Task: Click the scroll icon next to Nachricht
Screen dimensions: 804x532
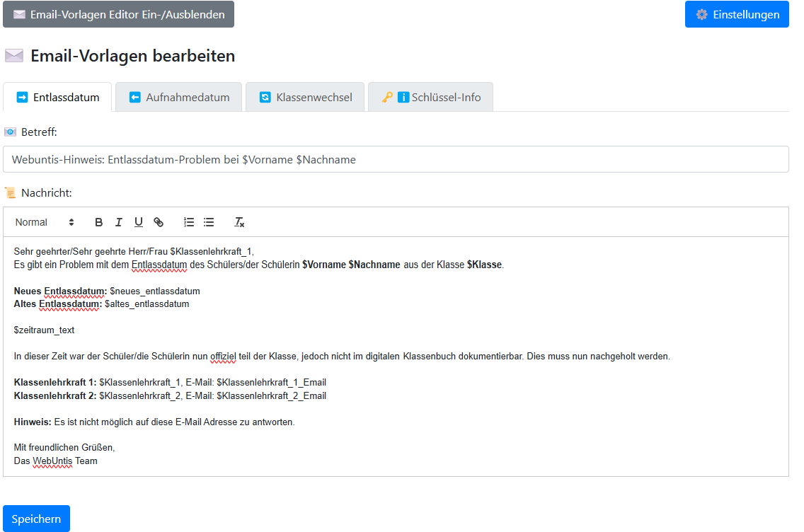Action: coord(10,193)
